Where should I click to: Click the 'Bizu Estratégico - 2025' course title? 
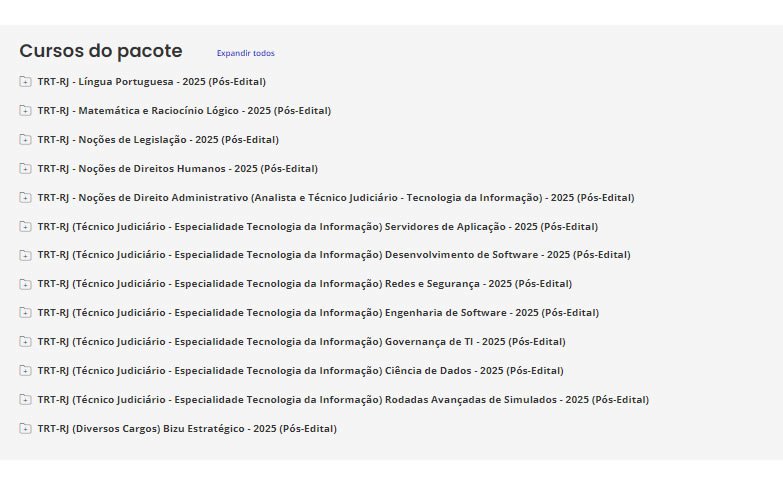point(187,429)
